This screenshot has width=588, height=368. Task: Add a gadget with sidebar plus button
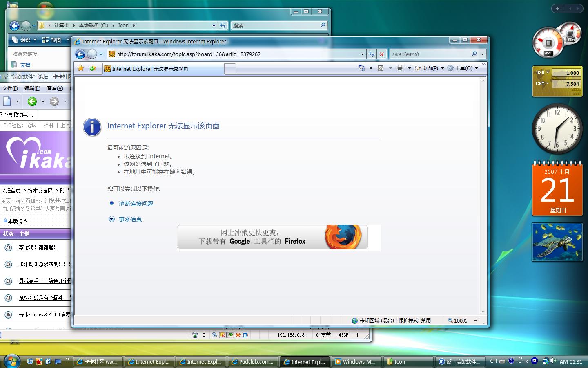[x=557, y=9]
